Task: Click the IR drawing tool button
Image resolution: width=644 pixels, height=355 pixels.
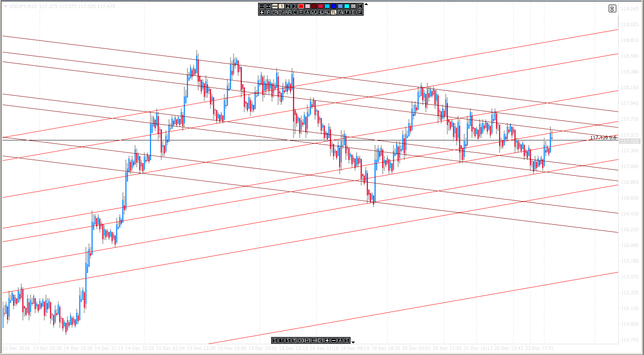Action: click(x=268, y=12)
